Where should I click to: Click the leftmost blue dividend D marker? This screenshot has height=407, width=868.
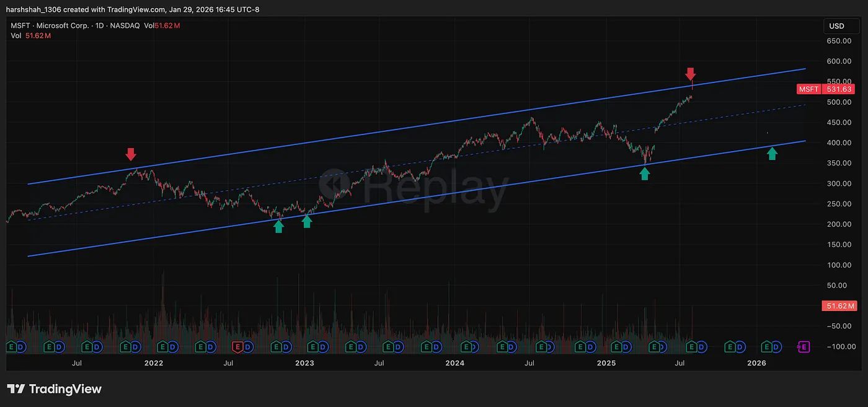[x=20, y=347]
